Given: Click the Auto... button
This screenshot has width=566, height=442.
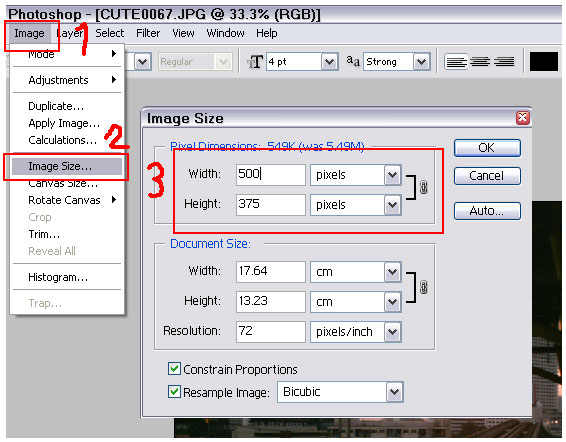Looking at the screenshot, I should [487, 211].
